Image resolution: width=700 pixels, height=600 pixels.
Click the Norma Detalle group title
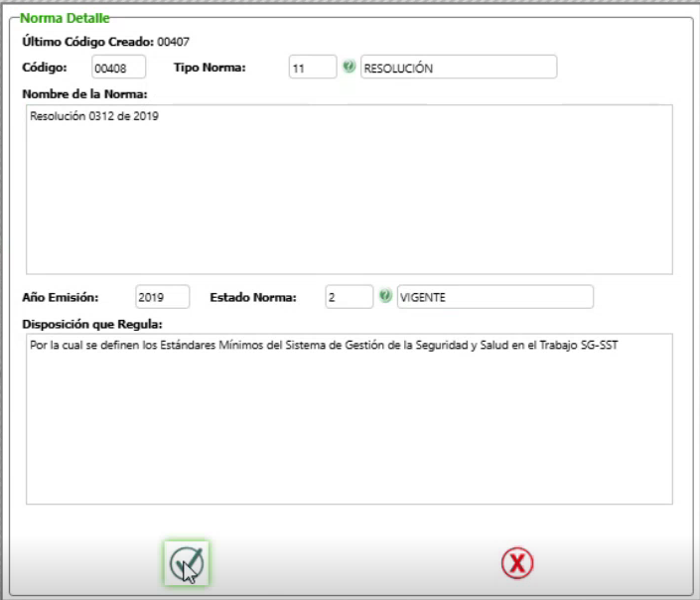click(x=65, y=18)
